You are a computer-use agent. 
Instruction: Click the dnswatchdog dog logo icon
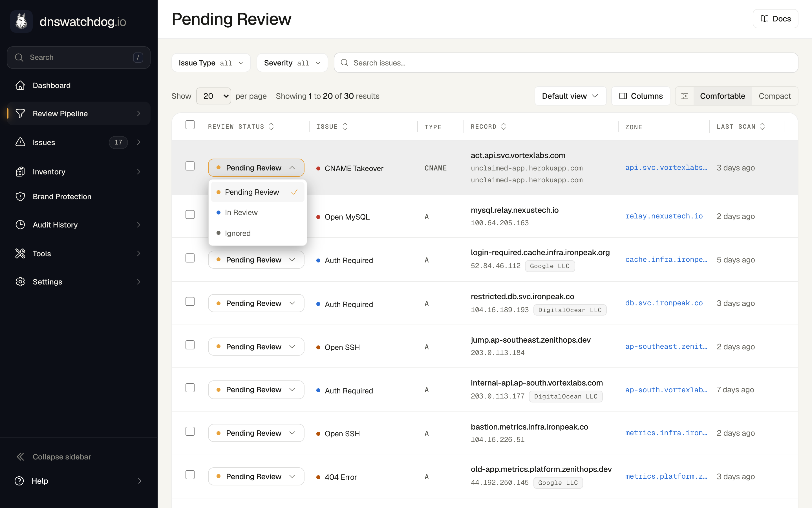point(21,21)
